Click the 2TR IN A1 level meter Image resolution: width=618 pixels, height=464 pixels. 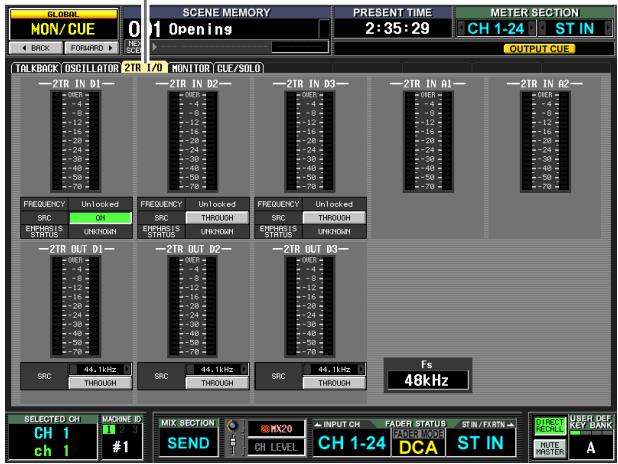tap(428, 141)
